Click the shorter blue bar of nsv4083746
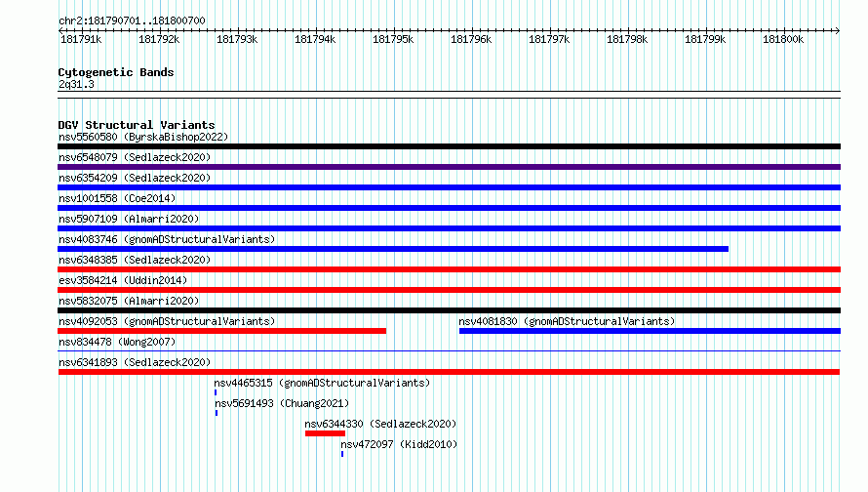The height and width of the screenshot is (492, 868). pyautogui.click(x=393, y=249)
